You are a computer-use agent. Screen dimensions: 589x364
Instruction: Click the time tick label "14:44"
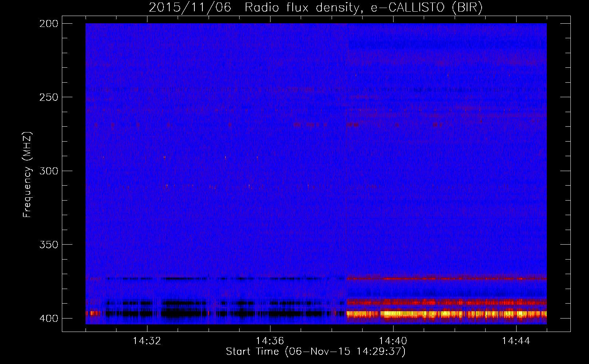click(x=516, y=341)
